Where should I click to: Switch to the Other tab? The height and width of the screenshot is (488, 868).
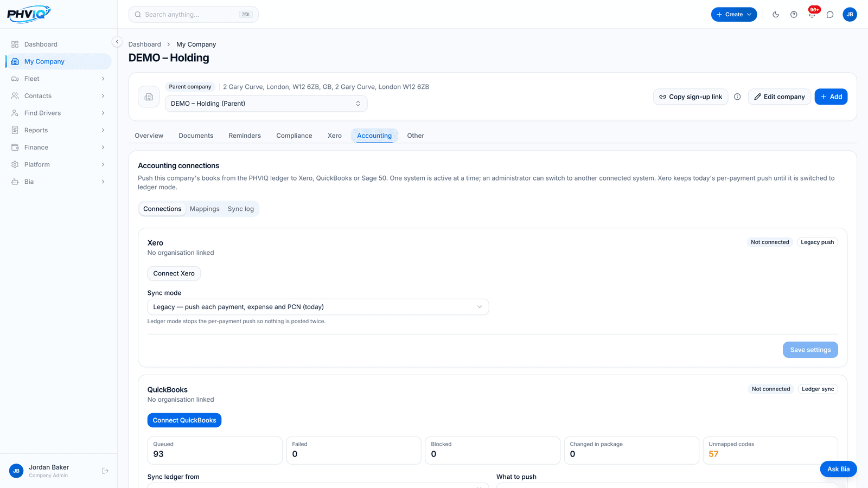[416, 136]
